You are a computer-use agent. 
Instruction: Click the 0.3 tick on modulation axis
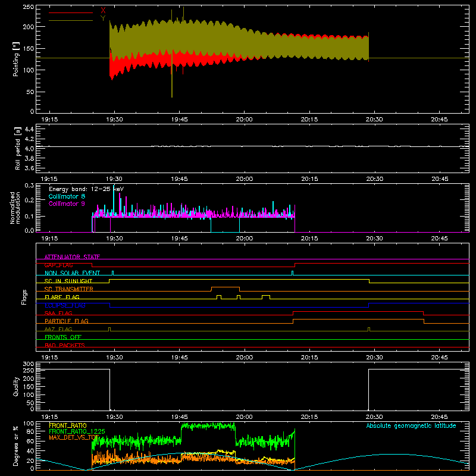click(29, 185)
